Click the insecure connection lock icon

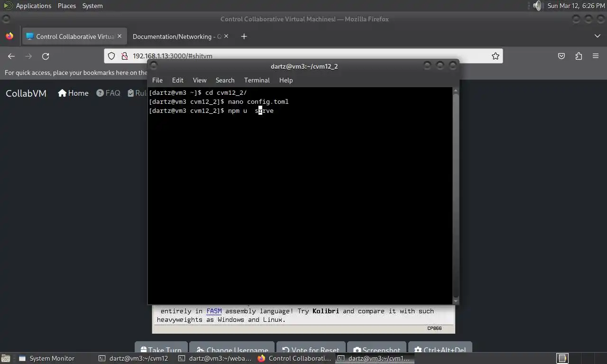pyautogui.click(x=124, y=56)
